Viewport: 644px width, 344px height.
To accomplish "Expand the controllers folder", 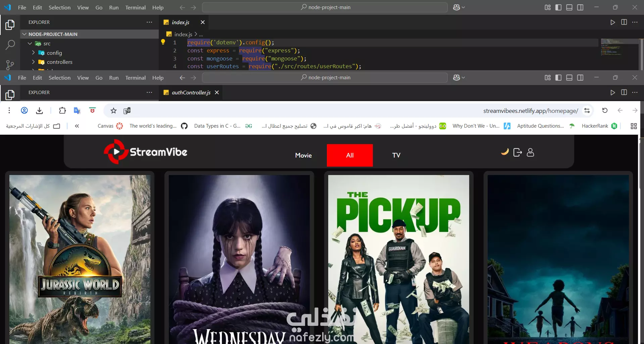I will click(x=33, y=62).
